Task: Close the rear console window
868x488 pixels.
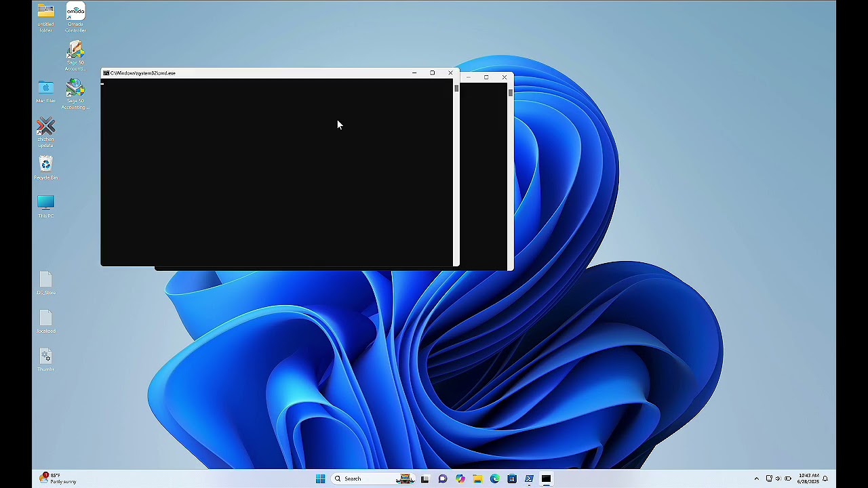Action: [x=505, y=77]
